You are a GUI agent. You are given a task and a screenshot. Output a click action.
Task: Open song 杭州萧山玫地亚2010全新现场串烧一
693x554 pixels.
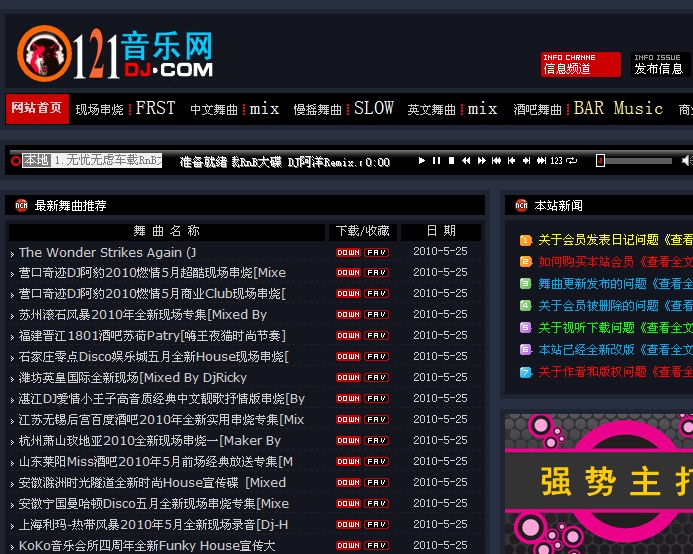tap(150, 441)
